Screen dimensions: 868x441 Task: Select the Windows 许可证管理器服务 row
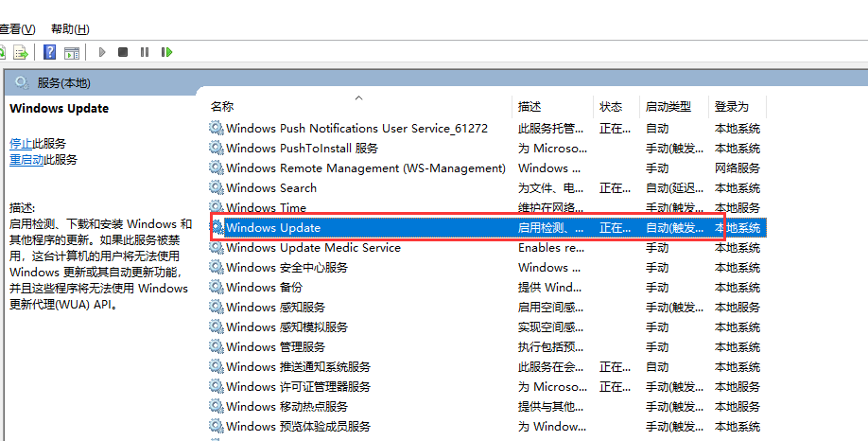coord(487,387)
